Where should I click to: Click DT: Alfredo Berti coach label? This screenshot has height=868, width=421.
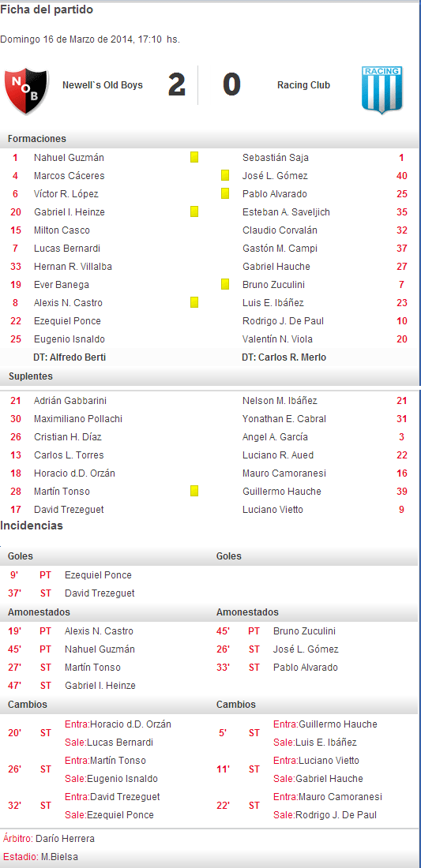(70, 357)
